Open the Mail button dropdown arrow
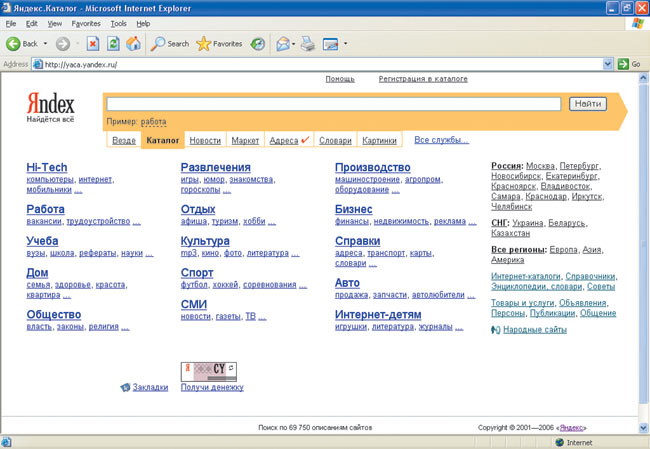This screenshot has height=449, width=650. pos(293,44)
